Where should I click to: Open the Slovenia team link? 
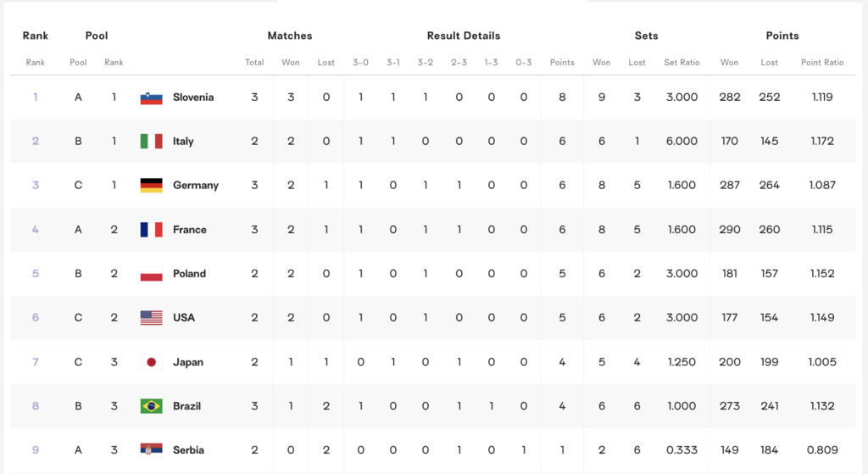pyautogui.click(x=193, y=98)
